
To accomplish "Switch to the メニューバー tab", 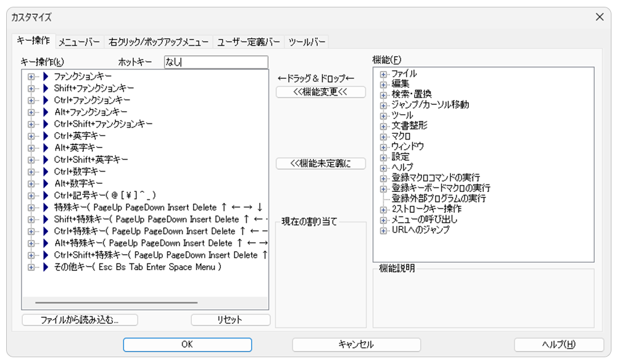I will click(79, 42).
